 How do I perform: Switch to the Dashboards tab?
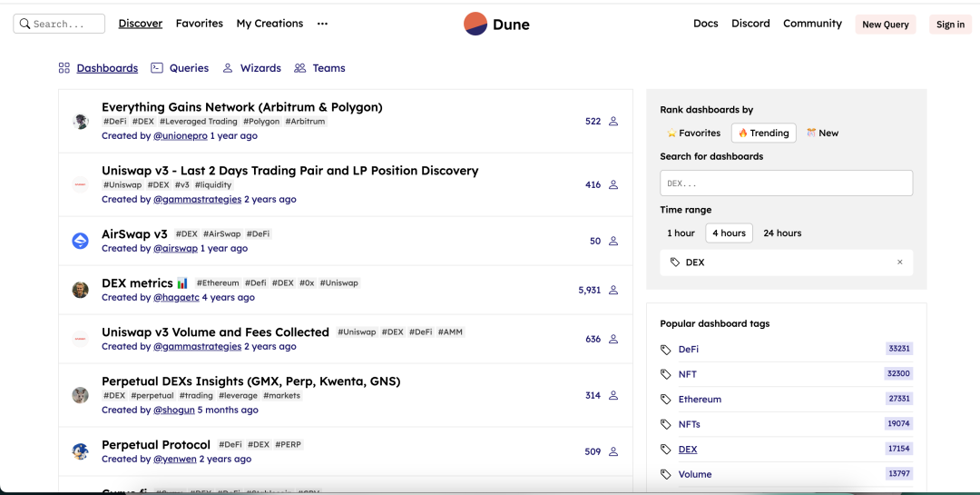click(x=107, y=68)
